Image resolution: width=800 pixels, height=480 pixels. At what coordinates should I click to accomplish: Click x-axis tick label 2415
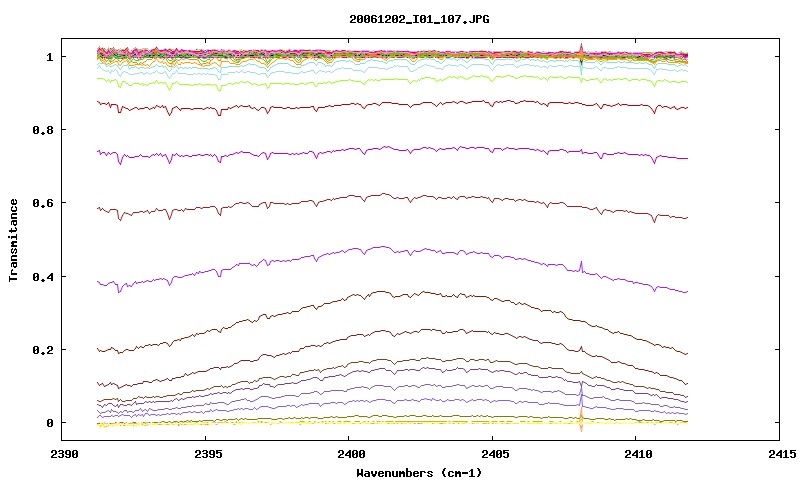[x=782, y=454]
